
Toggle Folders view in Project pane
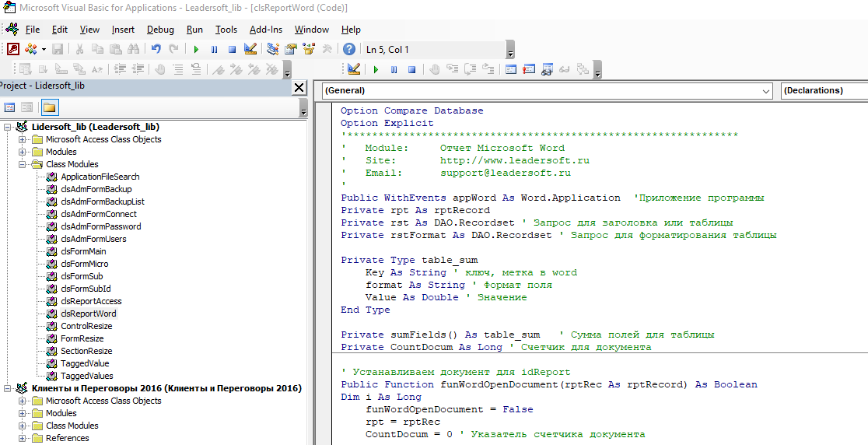point(49,107)
